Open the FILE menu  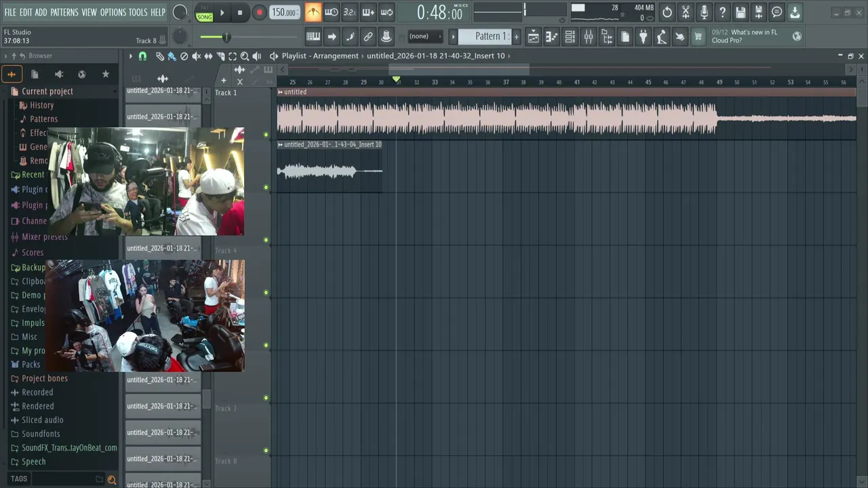coord(10,12)
